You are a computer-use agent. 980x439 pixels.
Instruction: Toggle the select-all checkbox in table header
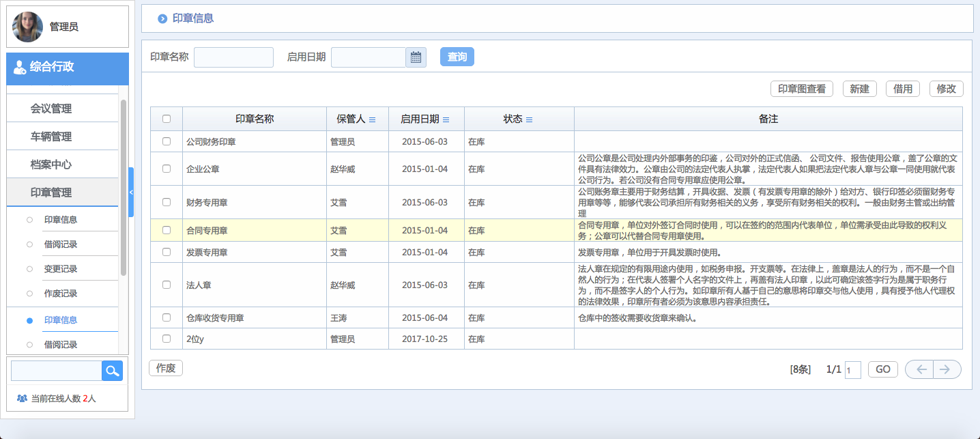tap(165, 118)
